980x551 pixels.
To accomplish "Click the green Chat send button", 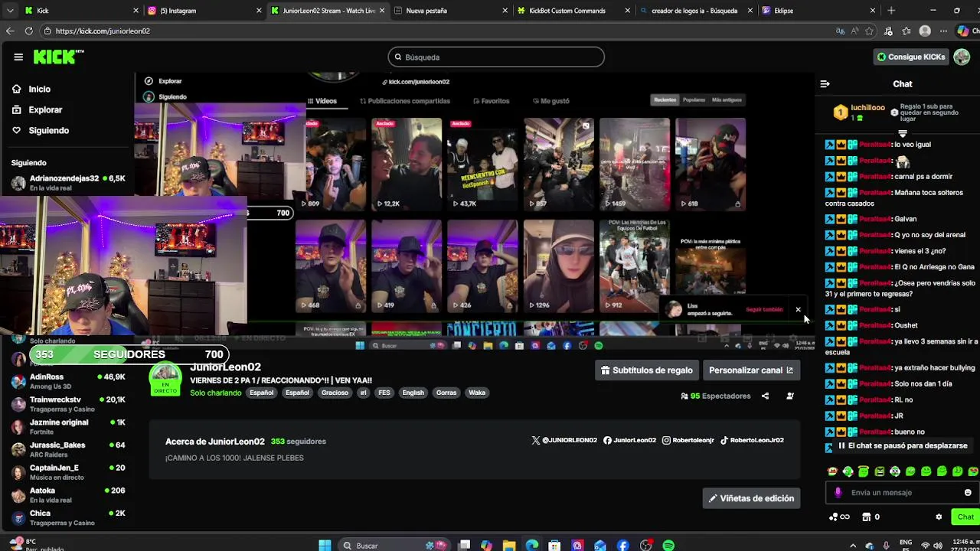I will point(965,517).
